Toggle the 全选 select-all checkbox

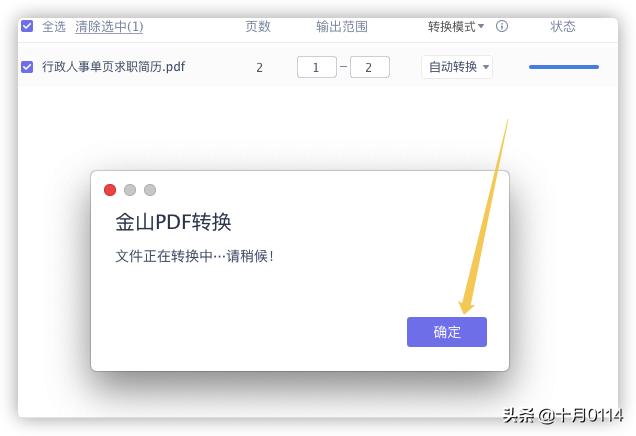coord(27,26)
